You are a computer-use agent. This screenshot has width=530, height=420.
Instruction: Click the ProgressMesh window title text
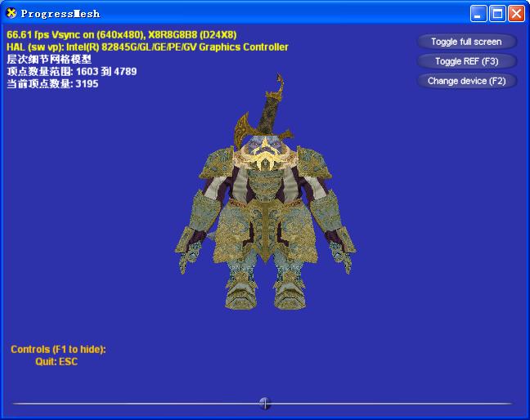click(61, 14)
